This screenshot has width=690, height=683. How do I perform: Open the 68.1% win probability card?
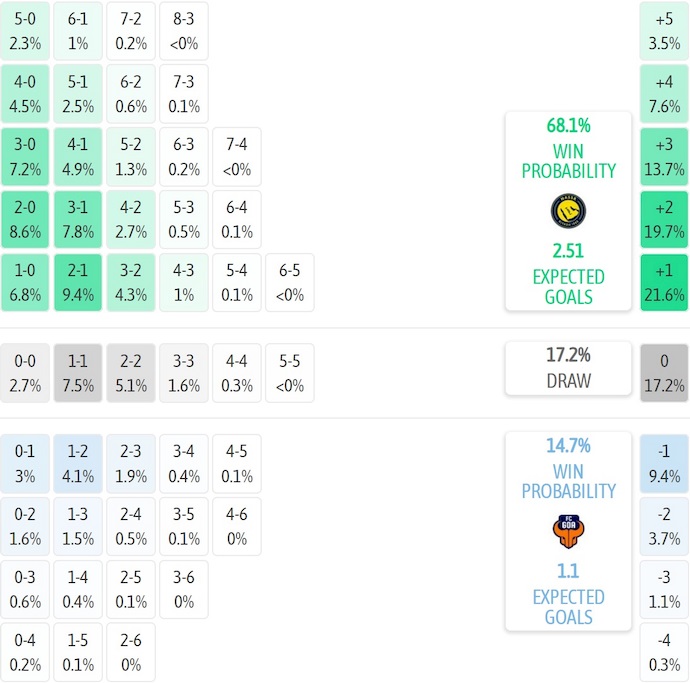[568, 211]
